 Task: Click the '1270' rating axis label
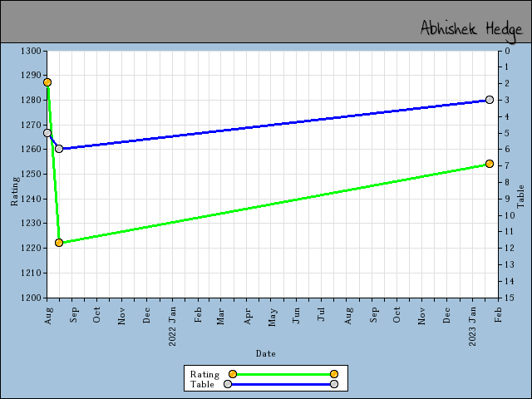pyautogui.click(x=31, y=125)
